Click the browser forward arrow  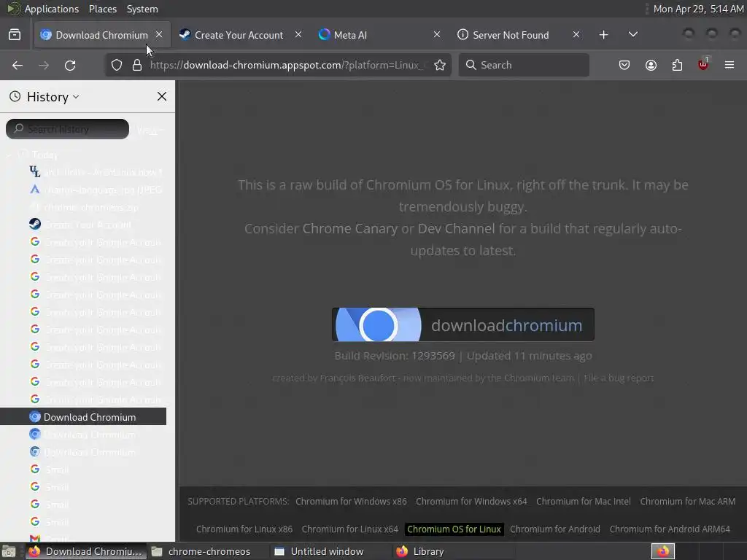(x=44, y=65)
